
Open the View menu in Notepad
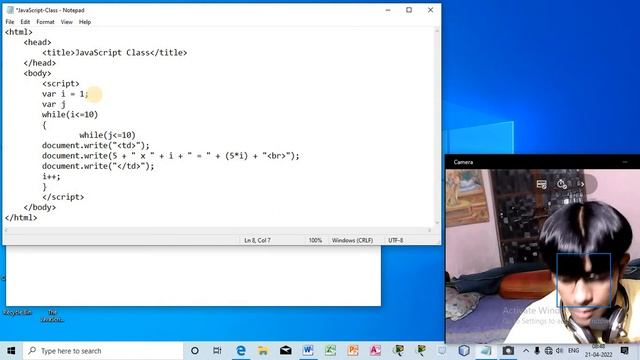point(67,22)
